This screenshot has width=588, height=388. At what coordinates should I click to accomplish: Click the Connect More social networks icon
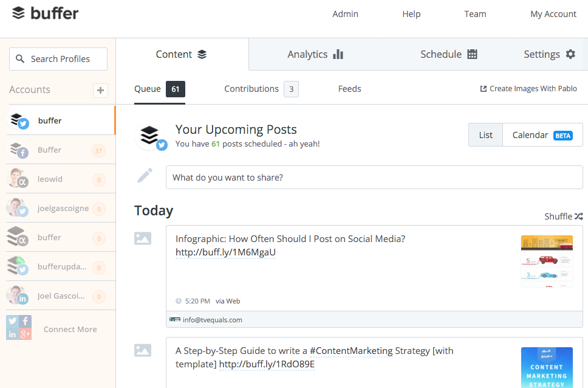tap(19, 328)
